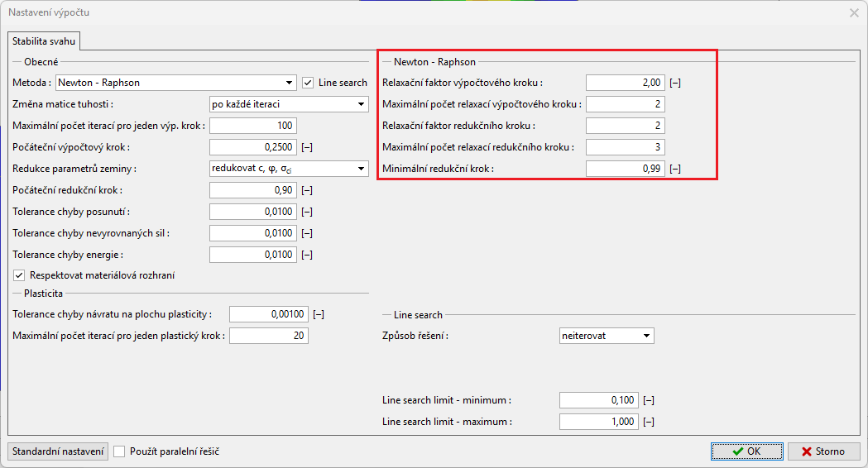Cancel using the Storno button
868x468 pixels.
823,451
